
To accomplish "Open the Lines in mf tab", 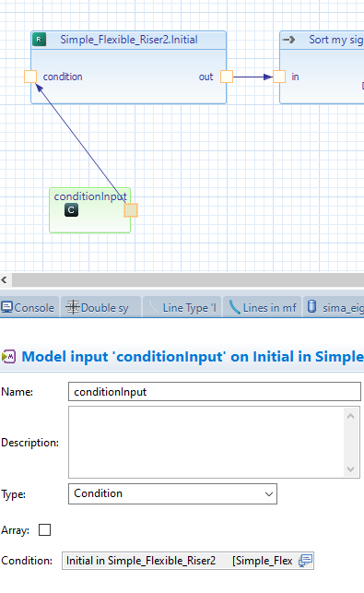I will 262,307.
